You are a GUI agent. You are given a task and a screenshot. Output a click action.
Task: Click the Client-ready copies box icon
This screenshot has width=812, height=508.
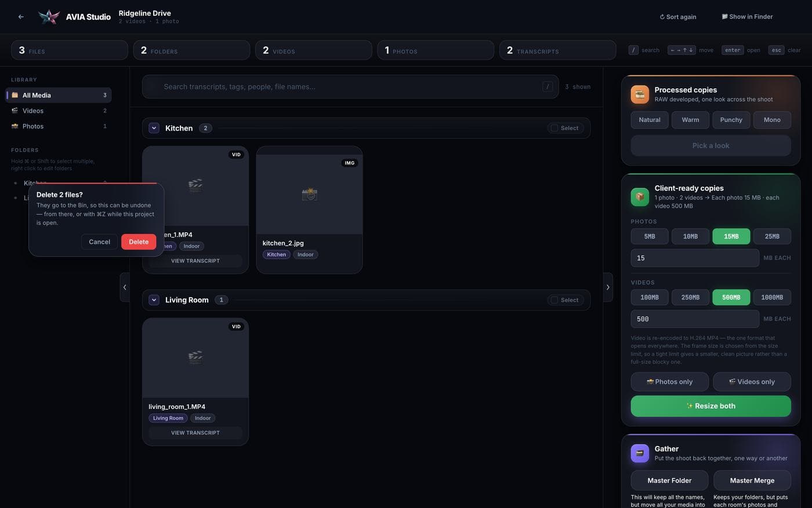[x=640, y=197]
